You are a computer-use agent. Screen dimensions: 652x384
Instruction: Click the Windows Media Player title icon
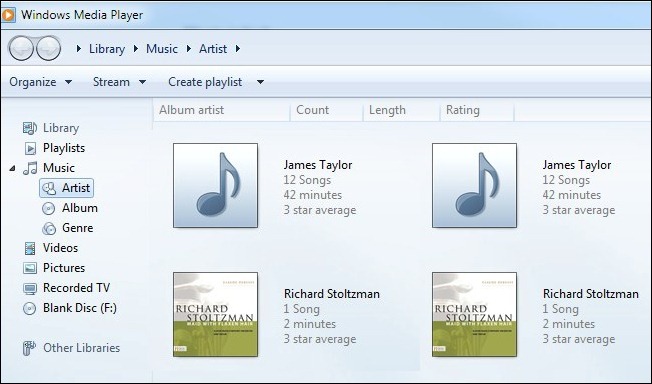point(8,15)
